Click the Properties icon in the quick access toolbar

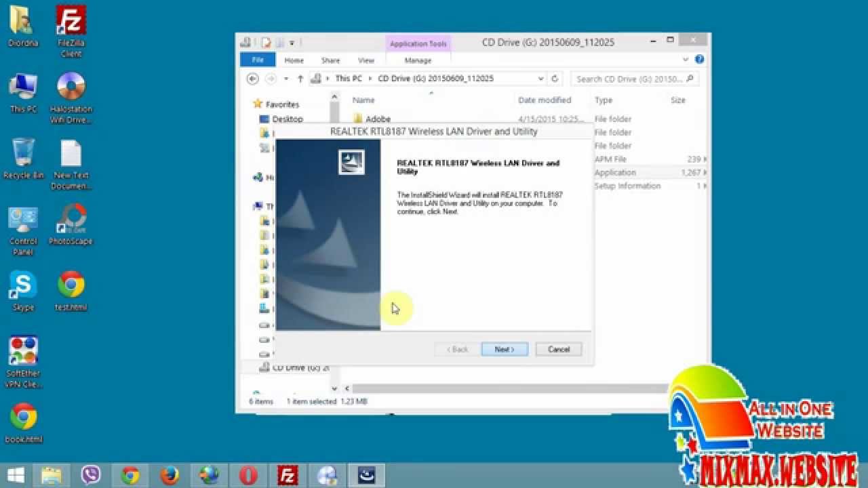click(x=267, y=42)
